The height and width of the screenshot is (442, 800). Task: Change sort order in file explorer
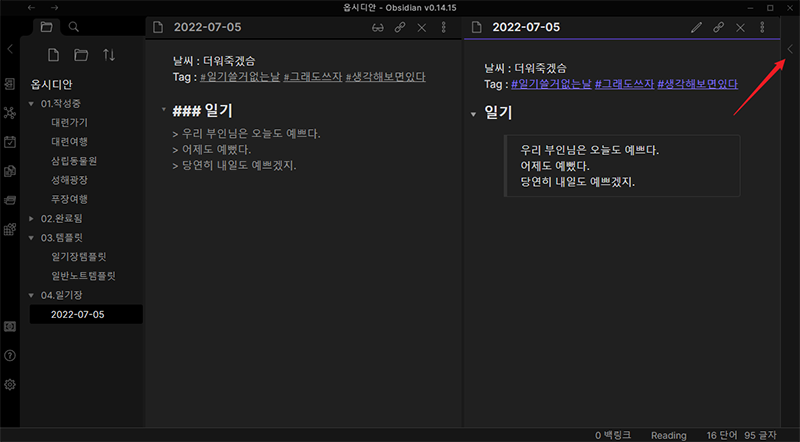[x=109, y=55]
